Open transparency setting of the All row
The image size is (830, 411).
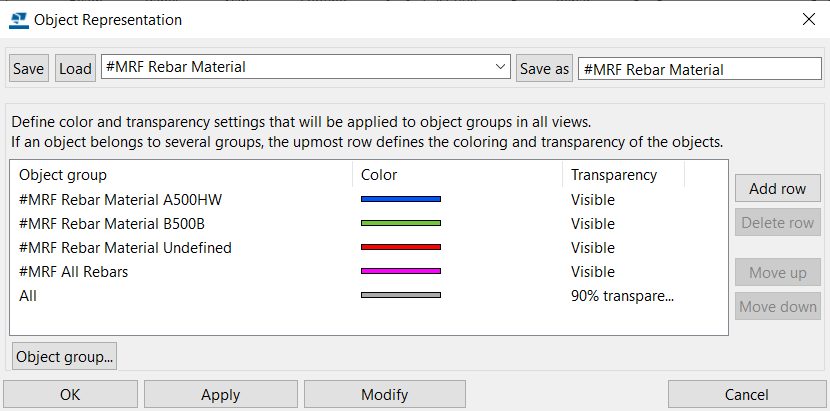pos(622,296)
